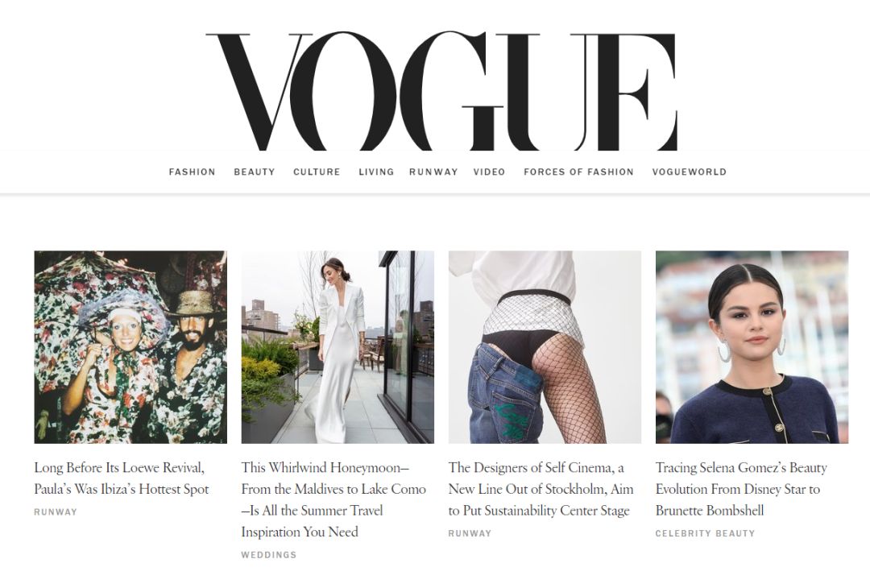Open the Fashion menu
The height and width of the screenshot is (588, 870).
coord(192,172)
